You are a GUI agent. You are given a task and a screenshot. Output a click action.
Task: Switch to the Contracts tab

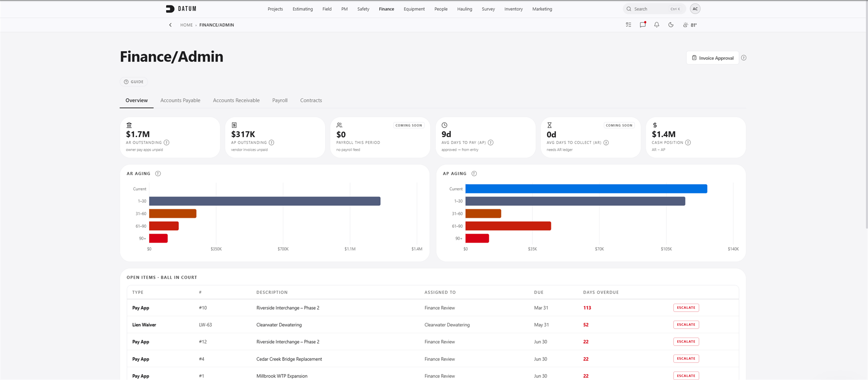click(x=311, y=101)
